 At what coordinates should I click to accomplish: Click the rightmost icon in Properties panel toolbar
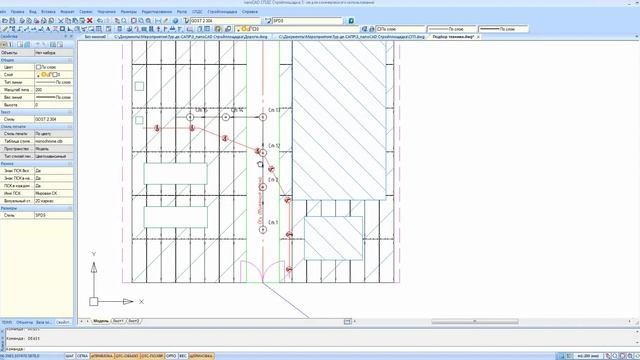(60, 44)
